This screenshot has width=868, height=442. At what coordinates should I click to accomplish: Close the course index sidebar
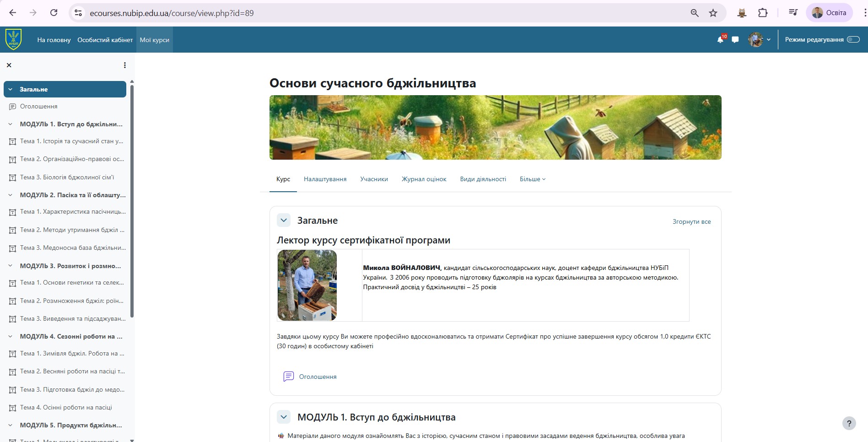click(9, 65)
